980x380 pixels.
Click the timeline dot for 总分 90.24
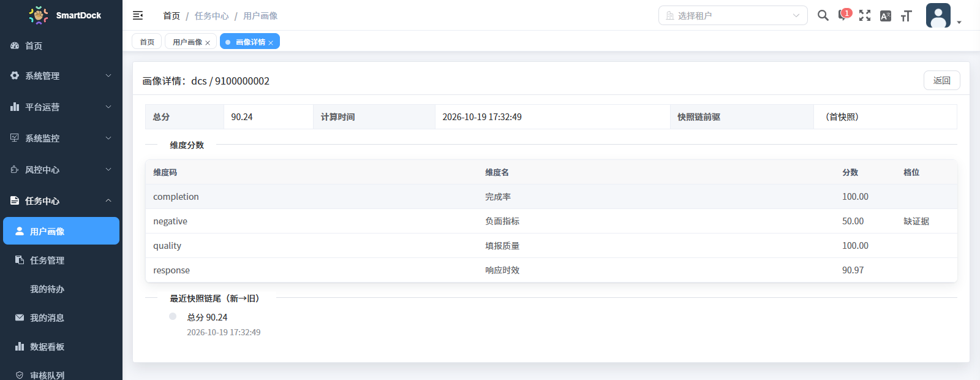pos(173,316)
